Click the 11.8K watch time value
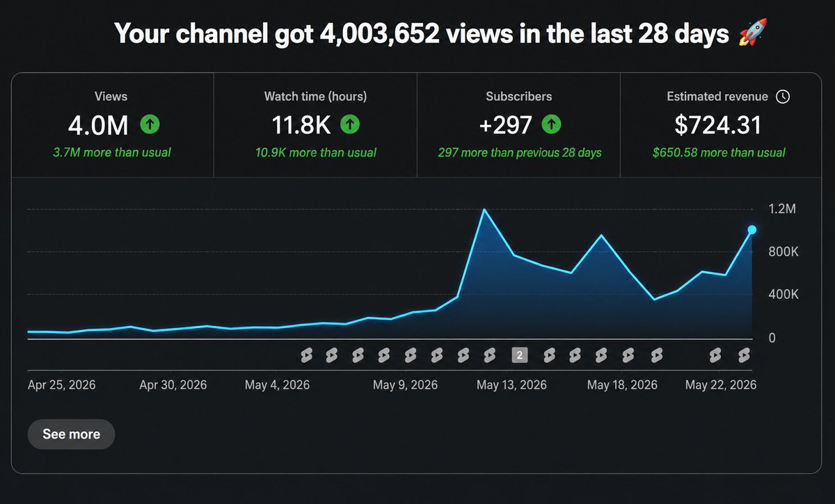The height and width of the screenshot is (504, 835). (x=301, y=126)
